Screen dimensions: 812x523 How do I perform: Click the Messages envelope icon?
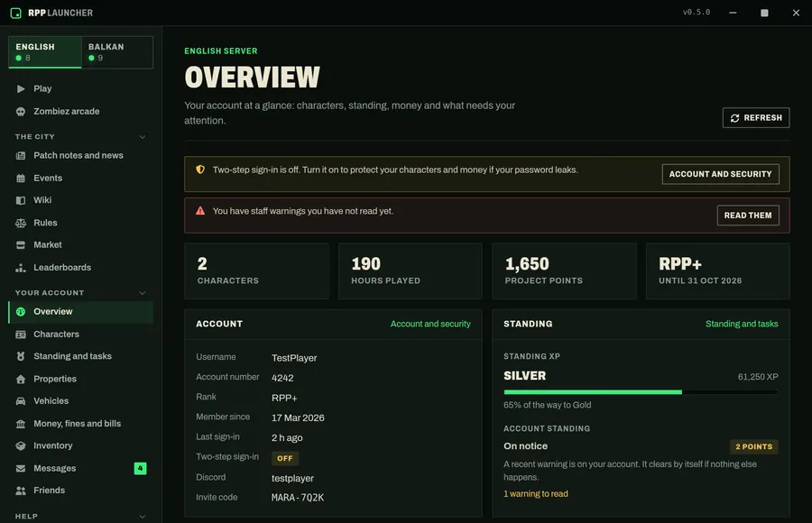pyautogui.click(x=21, y=469)
